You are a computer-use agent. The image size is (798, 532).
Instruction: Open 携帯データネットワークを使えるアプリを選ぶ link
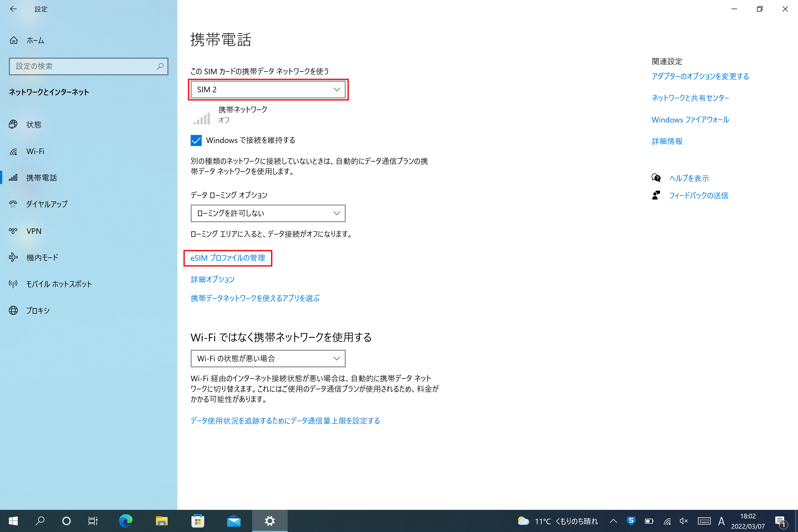pyautogui.click(x=255, y=299)
